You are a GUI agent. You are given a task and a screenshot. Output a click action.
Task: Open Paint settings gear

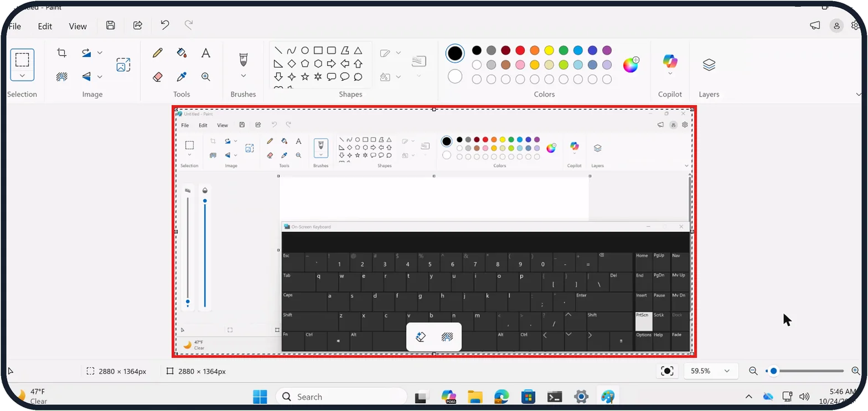click(856, 25)
